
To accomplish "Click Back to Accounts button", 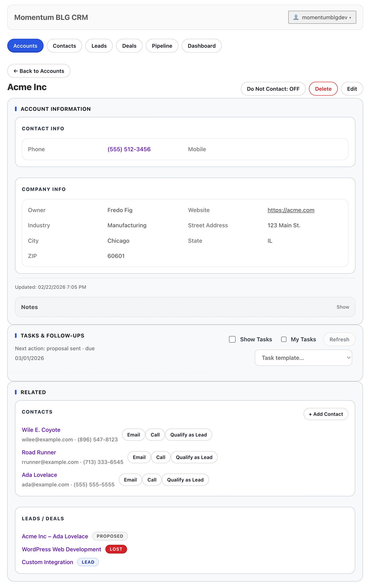I will tap(39, 71).
